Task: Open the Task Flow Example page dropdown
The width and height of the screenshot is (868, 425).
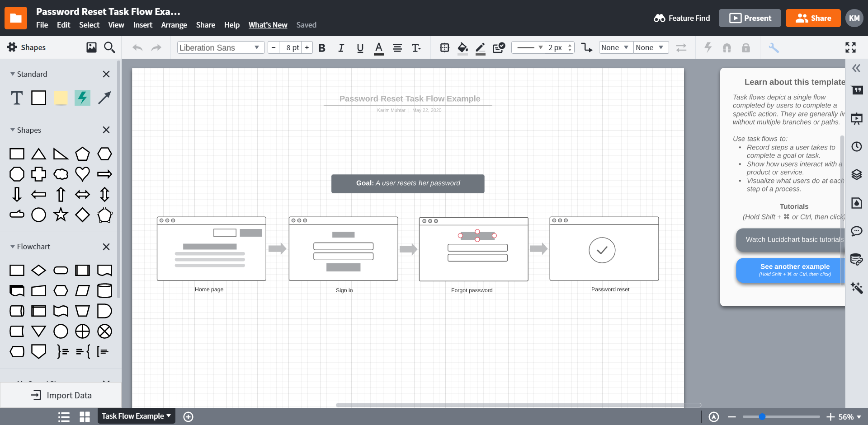Action: pyautogui.click(x=136, y=416)
